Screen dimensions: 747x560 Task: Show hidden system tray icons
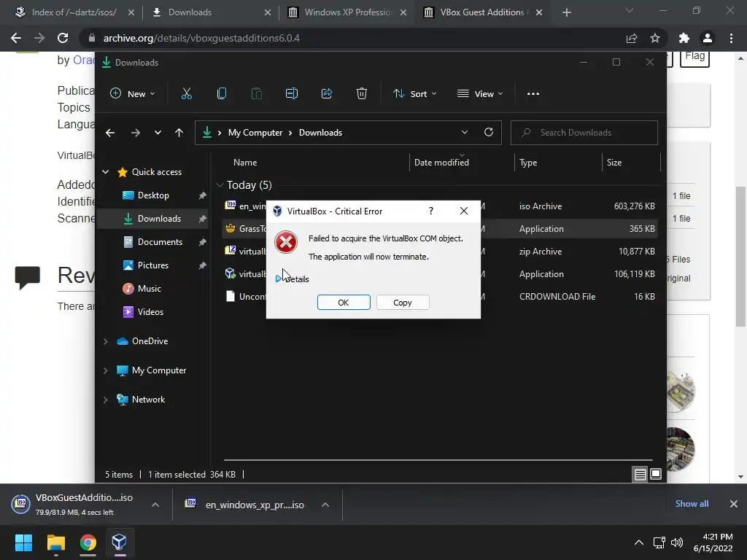point(639,542)
